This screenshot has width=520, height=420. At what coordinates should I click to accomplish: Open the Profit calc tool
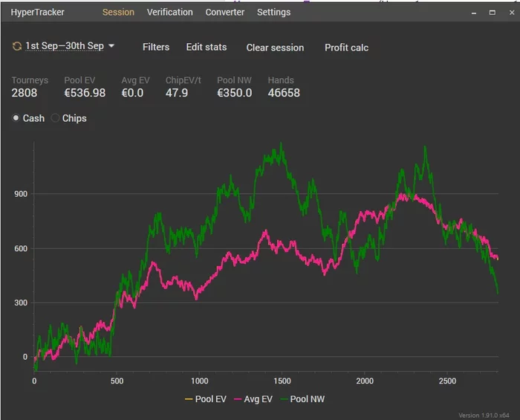[x=346, y=48]
